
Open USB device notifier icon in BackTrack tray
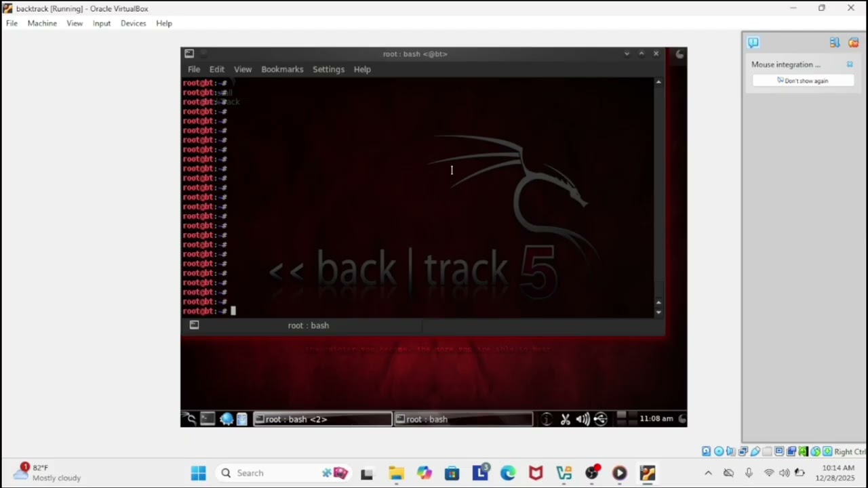pos(600,419)
